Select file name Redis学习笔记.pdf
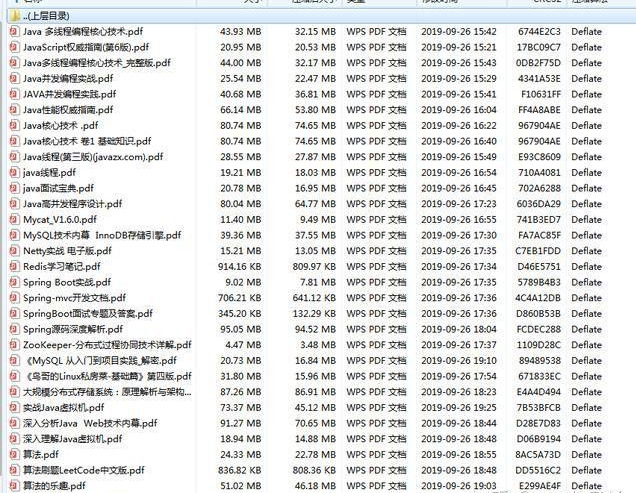 tap(62, 267)
